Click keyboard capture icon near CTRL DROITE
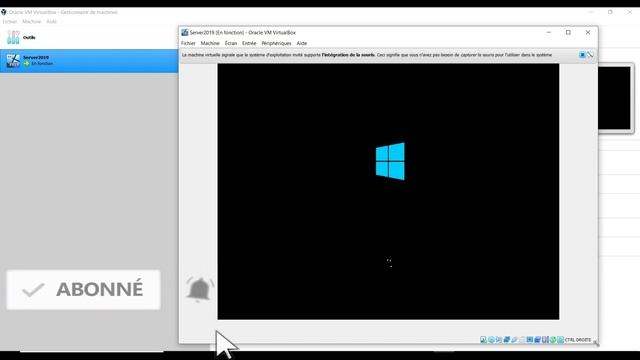The height and width of the screenshot is (360, 640). click(x=560, y=340)
